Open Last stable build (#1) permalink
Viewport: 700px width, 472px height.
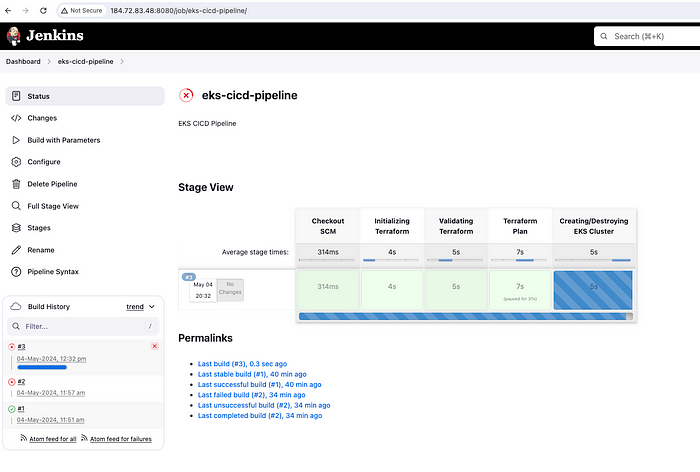tap(252, 374)
